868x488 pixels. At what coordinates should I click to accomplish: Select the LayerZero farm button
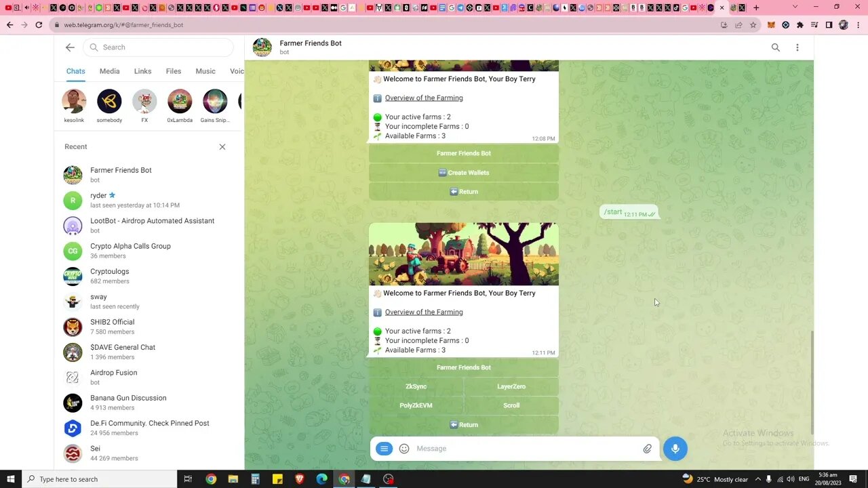tap(511, 386)
